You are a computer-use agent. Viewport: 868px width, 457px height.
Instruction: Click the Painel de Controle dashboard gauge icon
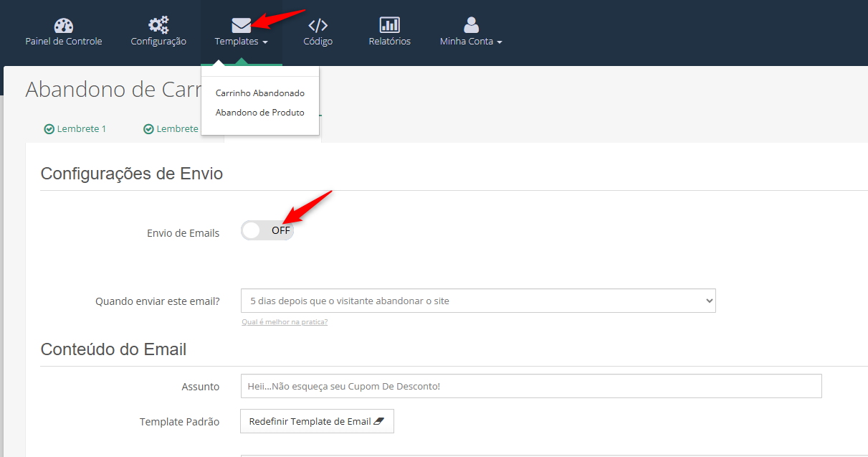pyautogui.click(x=64, y=26)
